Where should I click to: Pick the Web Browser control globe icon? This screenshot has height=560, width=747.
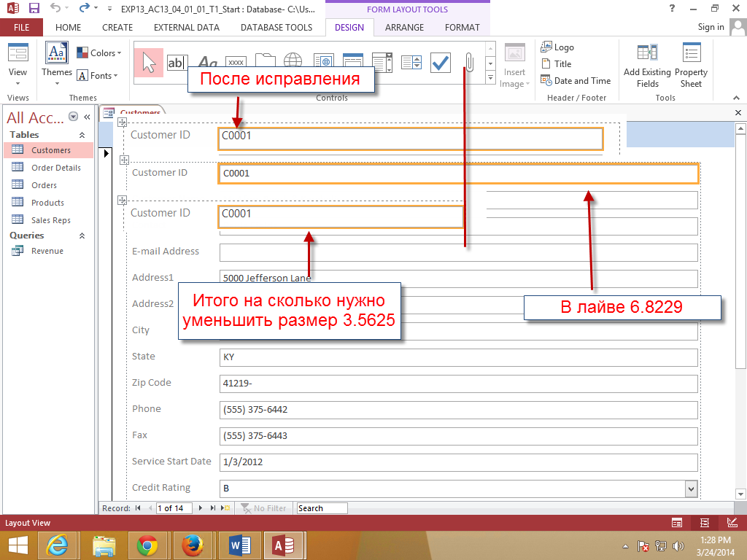click(x=293, y=61)
